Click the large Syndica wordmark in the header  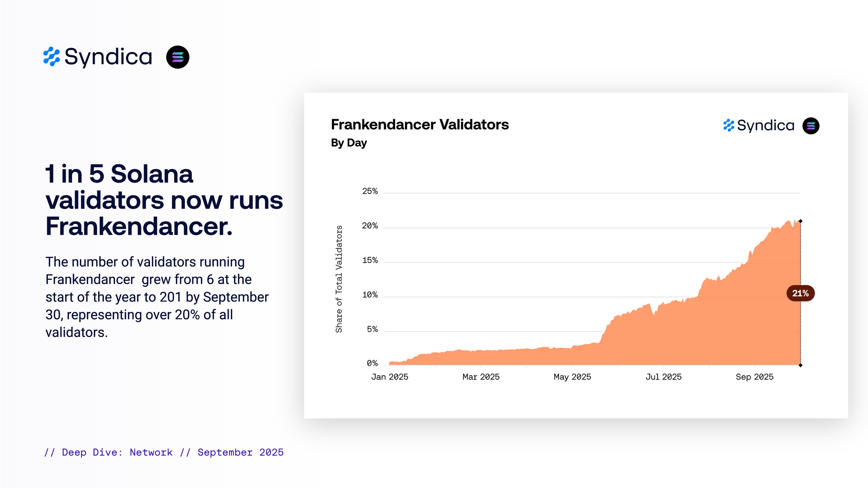coord(108,57)
